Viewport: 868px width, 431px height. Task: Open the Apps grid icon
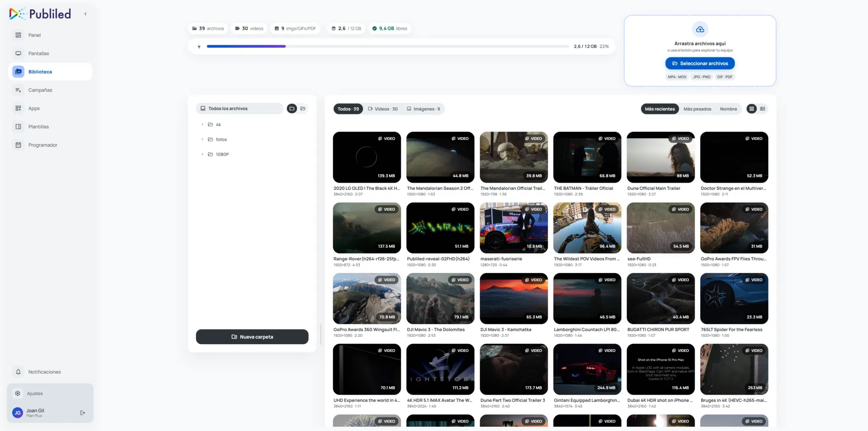[x=18, y=108]
